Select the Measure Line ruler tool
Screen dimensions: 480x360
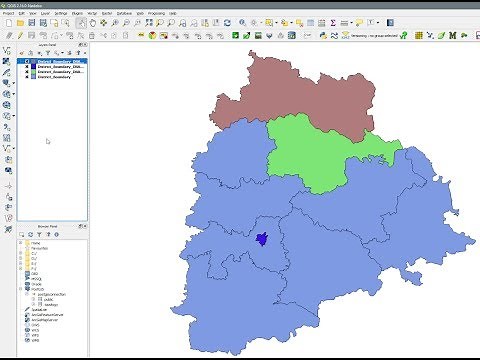(x=344, y=23)
